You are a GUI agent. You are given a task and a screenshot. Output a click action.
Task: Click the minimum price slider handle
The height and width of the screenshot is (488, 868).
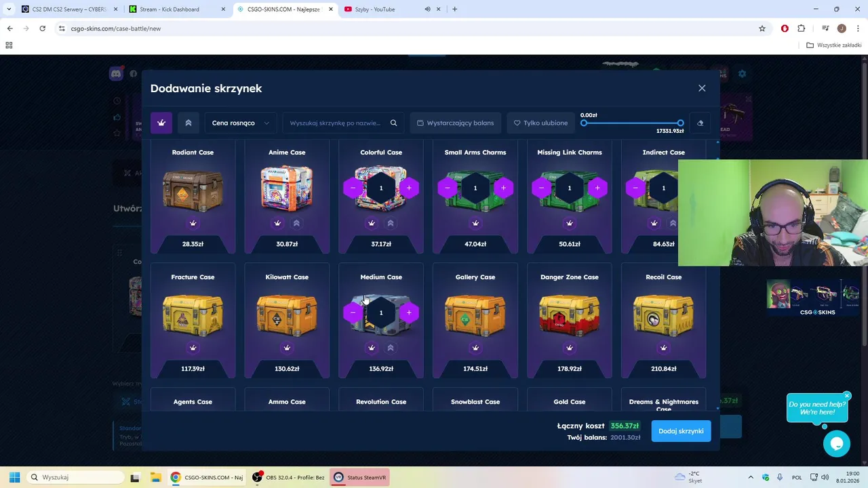[x=584, y=123]
